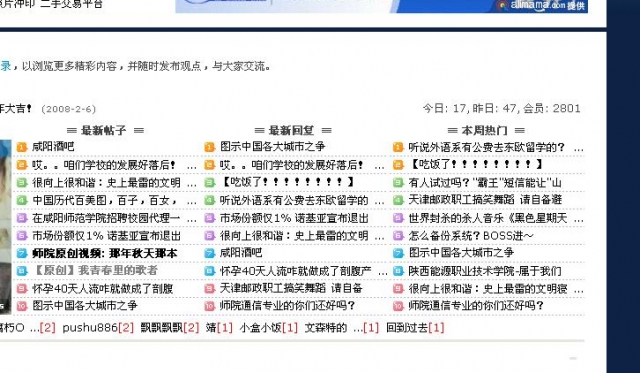Open post 咸阳酒吧 in 最新帖子
Image resolution: width=640 pixels, height=373 pixels.
click(x=53, y=147)
